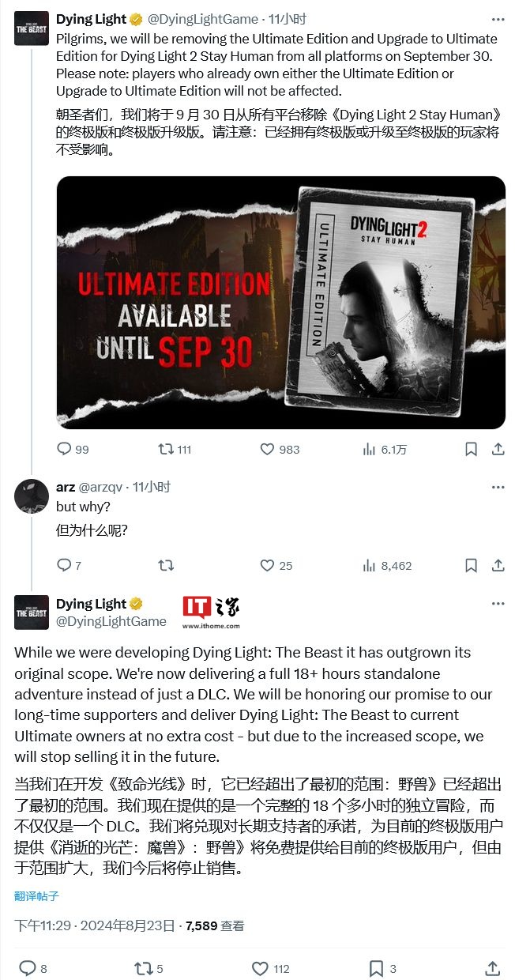Bookmark the bottom tweet with 3 bookmarks
This screenshot has width=515, height=980.
click(383, 968)
